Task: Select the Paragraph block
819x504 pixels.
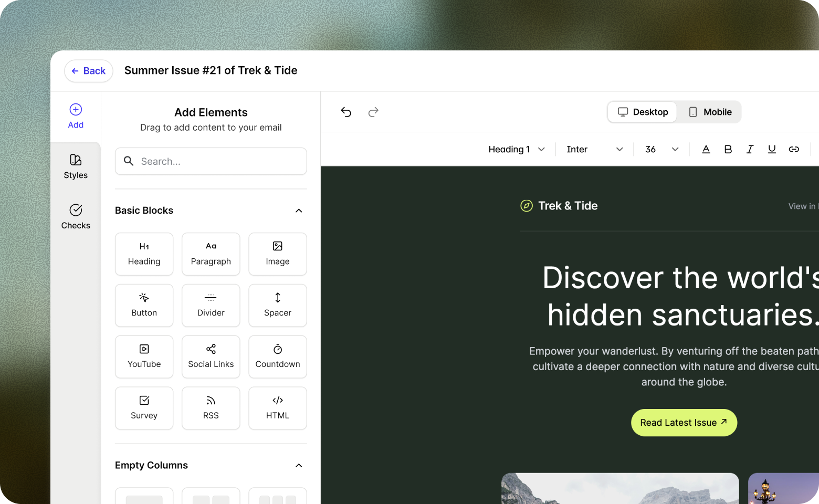Action: (211, 254)
